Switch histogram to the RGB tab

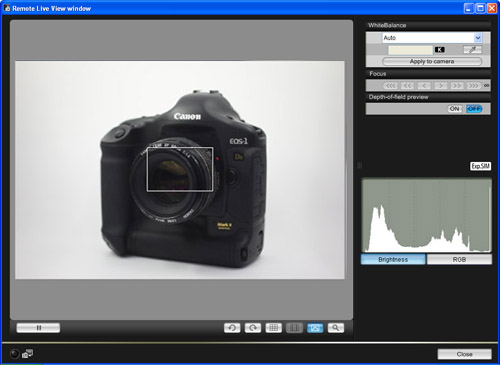tap(459, 259)
